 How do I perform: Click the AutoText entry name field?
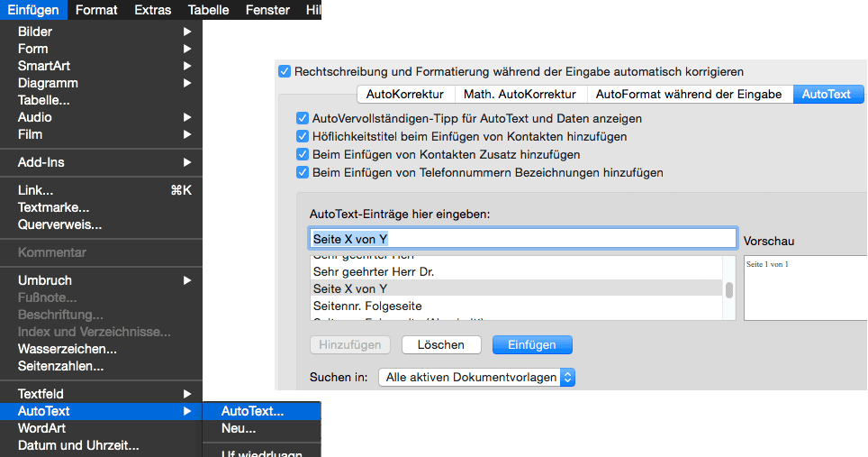click(x=522, y=238)
